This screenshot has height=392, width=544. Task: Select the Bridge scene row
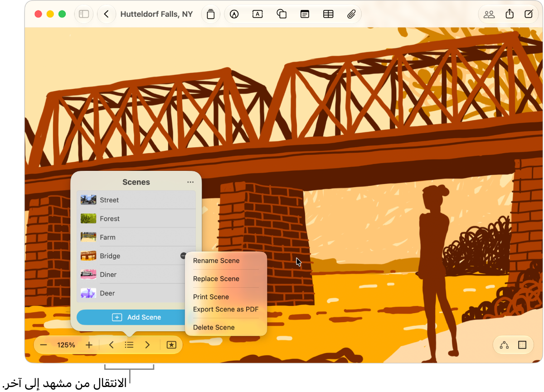pos(136,256)
